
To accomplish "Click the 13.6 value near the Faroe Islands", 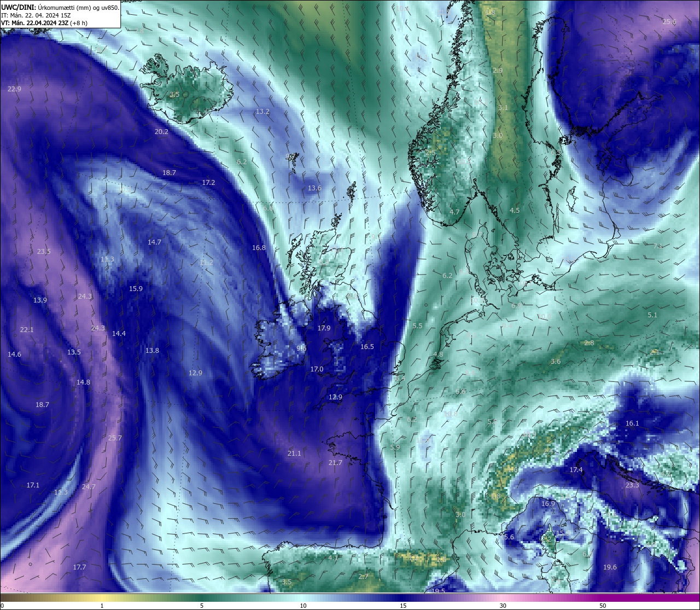I will (314, 188).
